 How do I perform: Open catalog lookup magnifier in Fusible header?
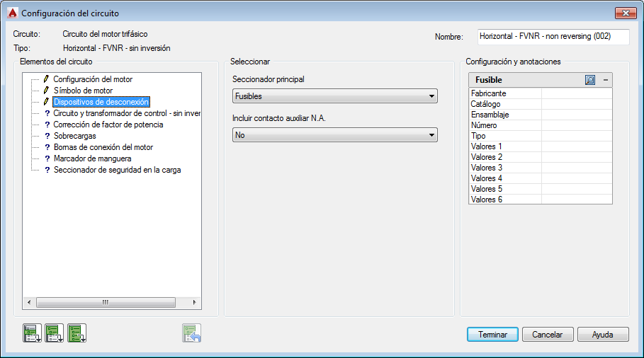click(x=590, y=80)
